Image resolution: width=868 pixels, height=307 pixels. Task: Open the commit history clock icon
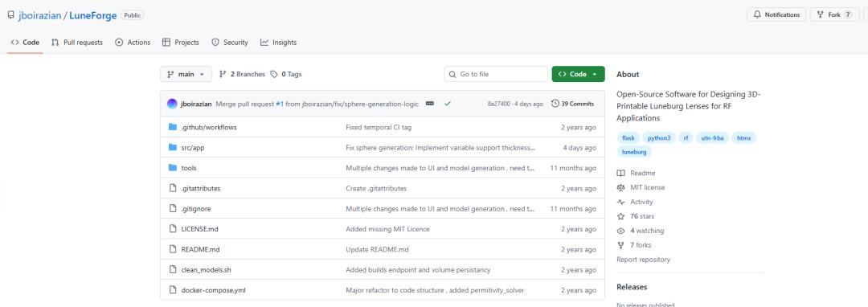coord(555,104)
